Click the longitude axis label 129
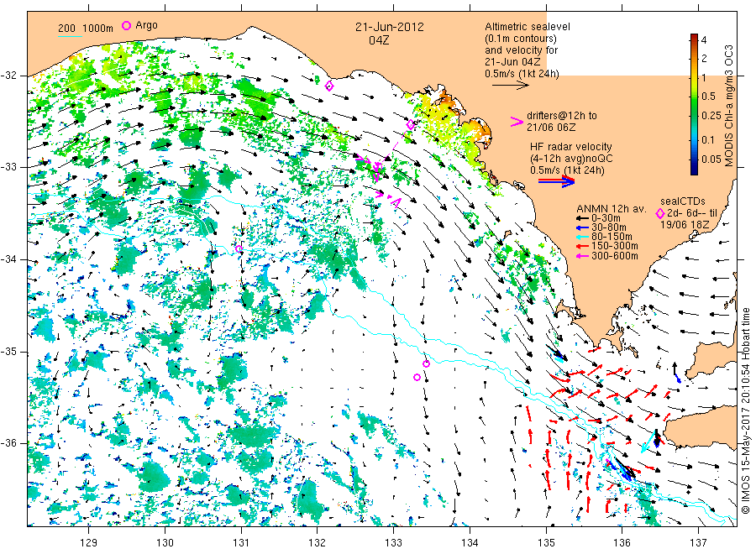This screenshot has width=756, height=554. [x=89, y=543]
